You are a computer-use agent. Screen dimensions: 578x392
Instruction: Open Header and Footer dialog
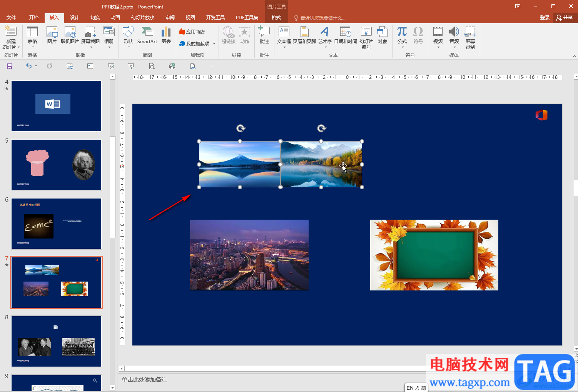pos(304,35)
